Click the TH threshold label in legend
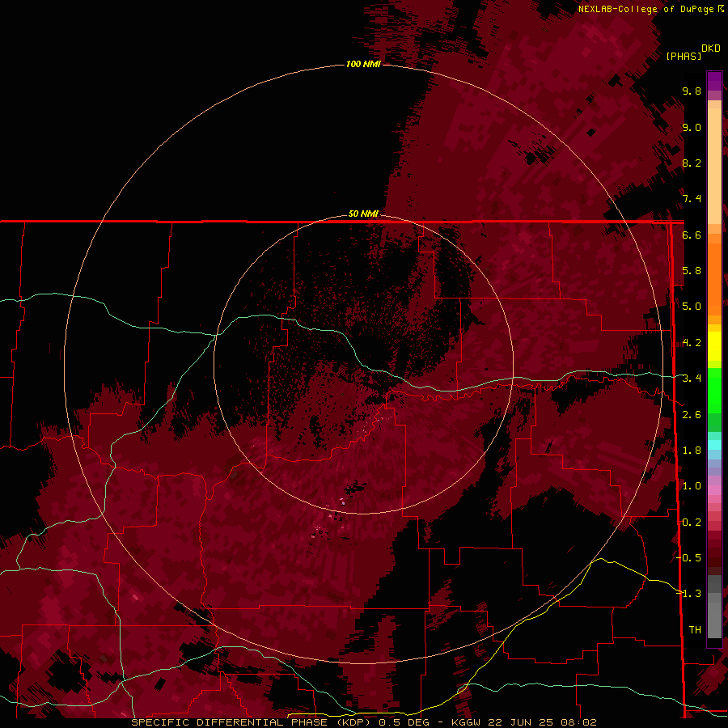 click(x=695, y=630)
